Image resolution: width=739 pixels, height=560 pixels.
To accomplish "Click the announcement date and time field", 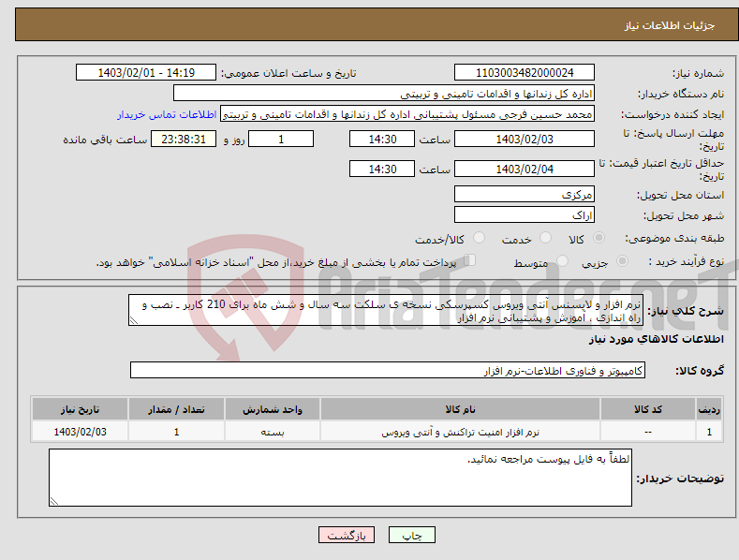I will pos(146,73).
